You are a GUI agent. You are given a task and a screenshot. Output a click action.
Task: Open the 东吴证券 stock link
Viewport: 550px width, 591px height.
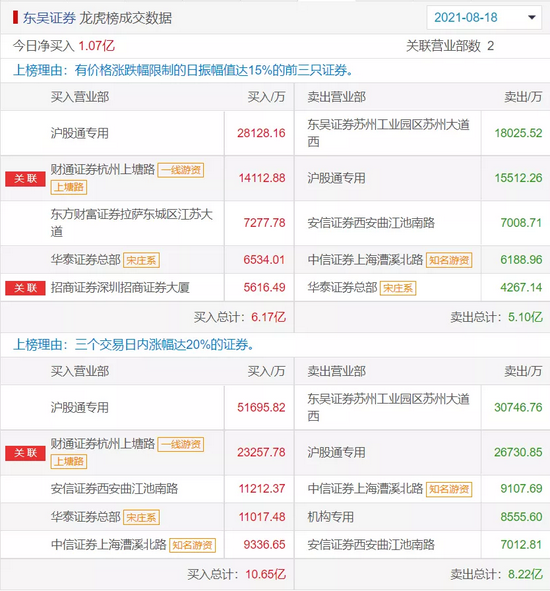coord(49,18)
